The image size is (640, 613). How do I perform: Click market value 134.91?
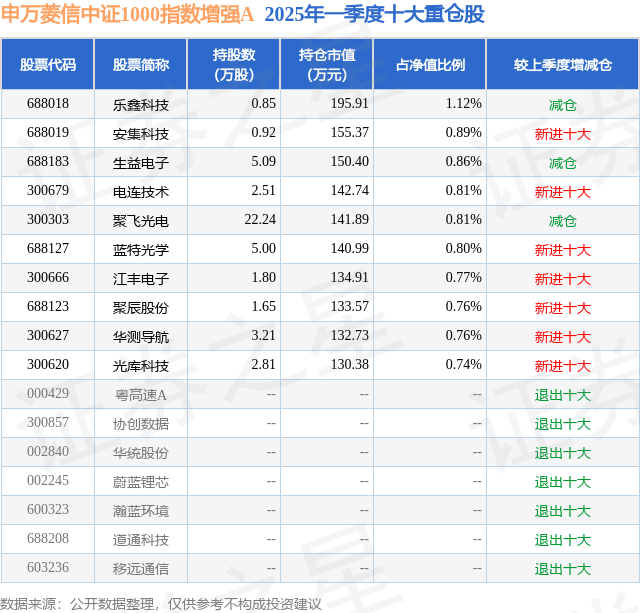pos(350,278)
